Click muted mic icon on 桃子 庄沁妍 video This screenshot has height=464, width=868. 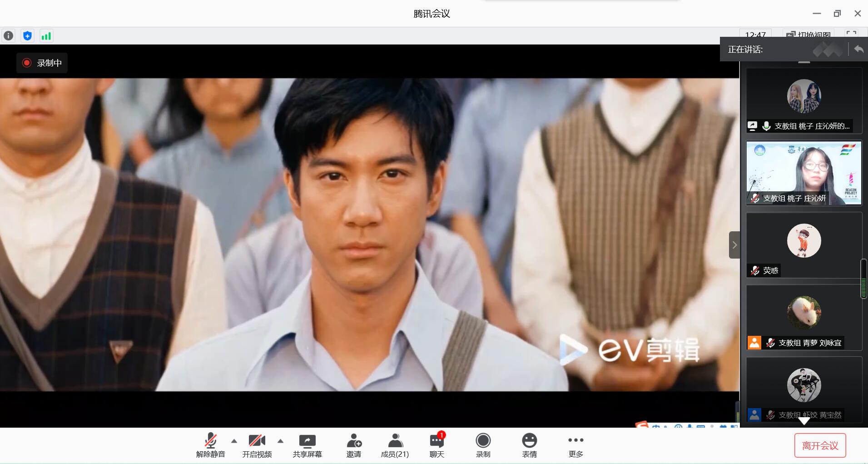click(x=755, y=198)
